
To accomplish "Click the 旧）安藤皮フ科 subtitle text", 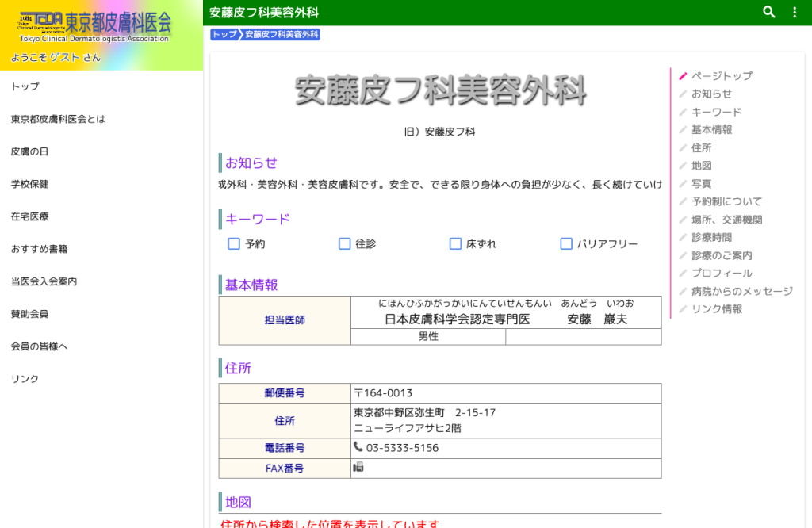I will (439, 132).
